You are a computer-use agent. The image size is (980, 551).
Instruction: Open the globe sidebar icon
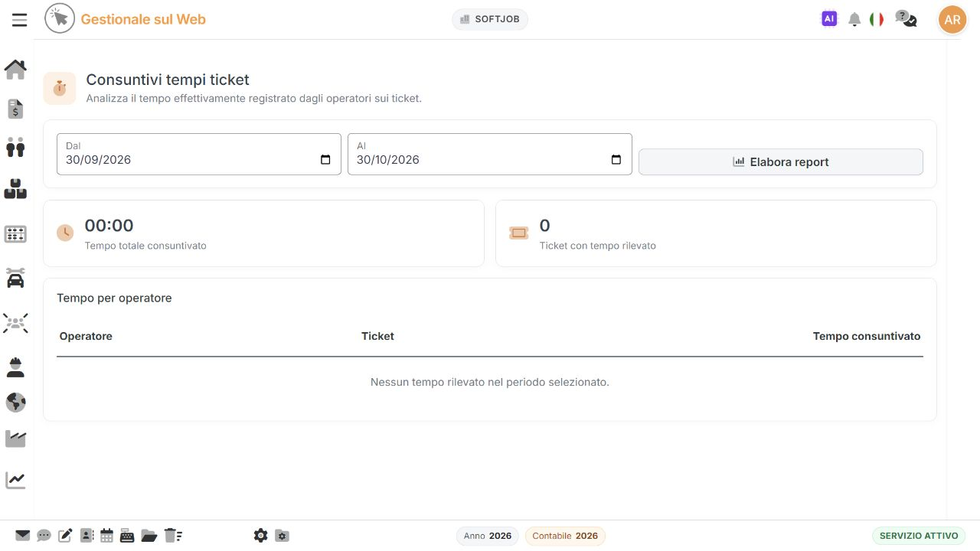(x=15, y=403)
